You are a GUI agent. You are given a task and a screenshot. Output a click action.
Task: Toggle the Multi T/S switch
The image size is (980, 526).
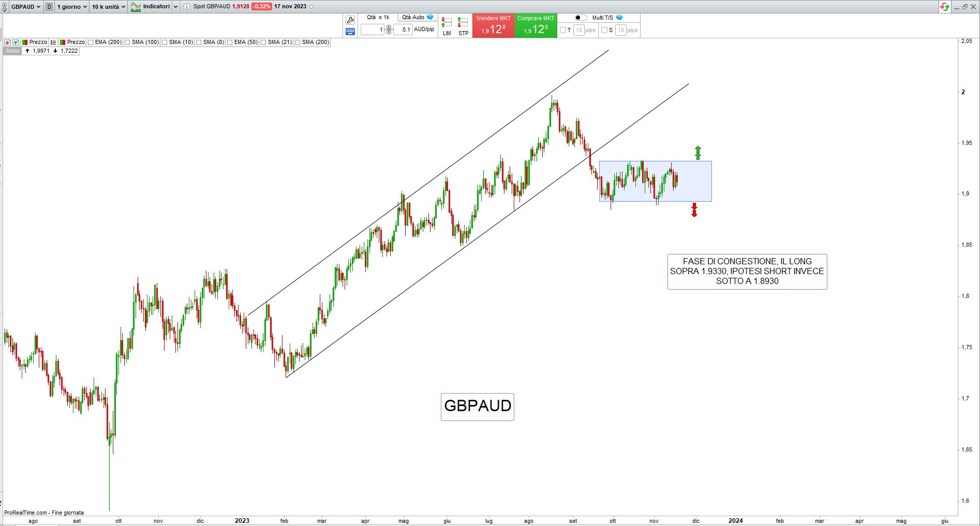point(581,18)
